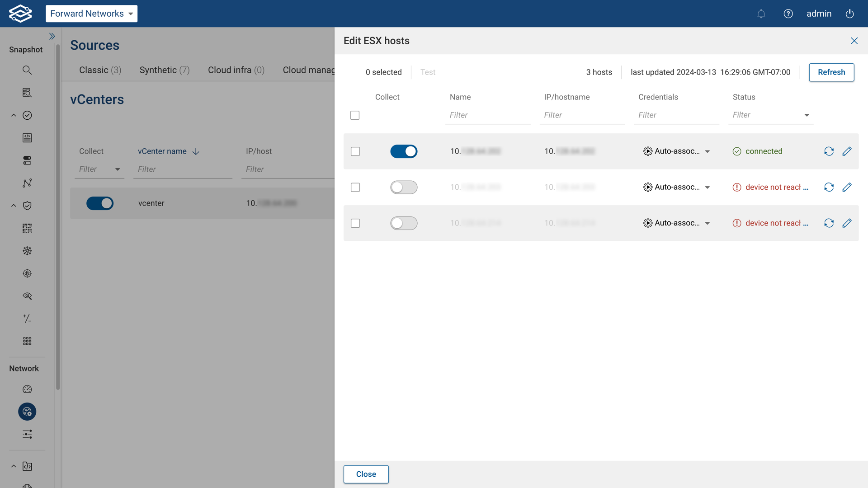
Task: Click the Refresh button
Action: tap(831, 72)
